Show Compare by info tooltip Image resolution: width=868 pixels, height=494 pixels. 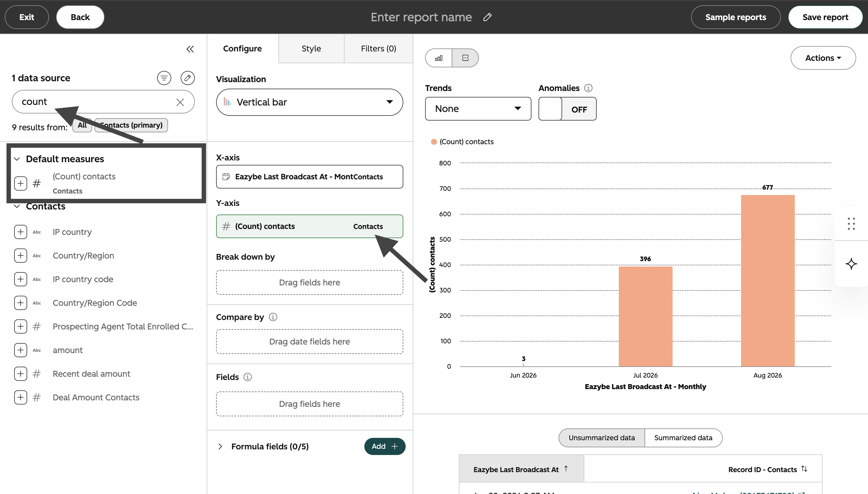coord(273,317)
